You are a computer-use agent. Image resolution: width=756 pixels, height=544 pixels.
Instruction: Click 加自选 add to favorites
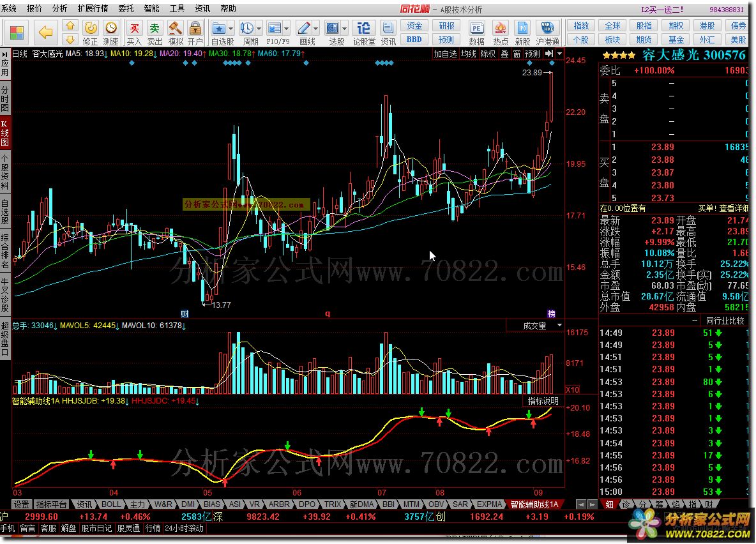point(445,54)
